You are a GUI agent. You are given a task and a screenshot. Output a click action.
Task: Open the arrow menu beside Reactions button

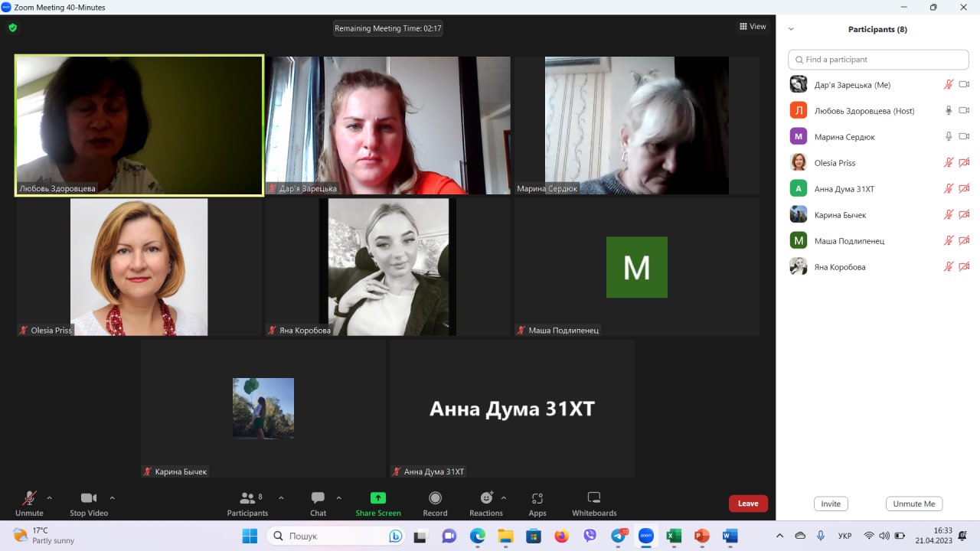[503, 497]
